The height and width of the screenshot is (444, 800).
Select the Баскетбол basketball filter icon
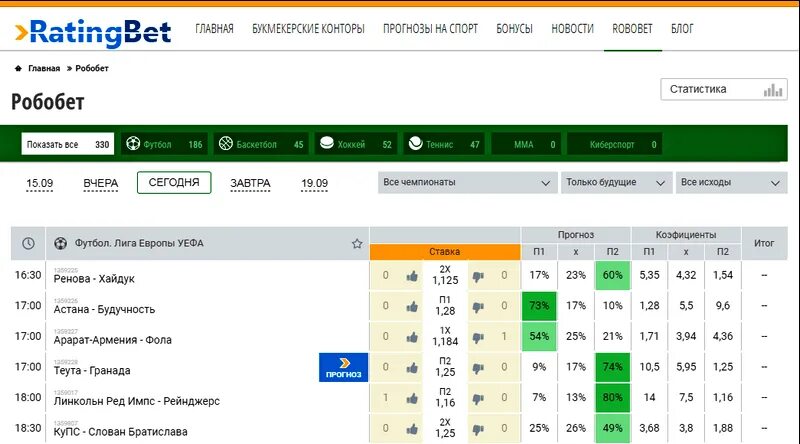pos(226,144)
